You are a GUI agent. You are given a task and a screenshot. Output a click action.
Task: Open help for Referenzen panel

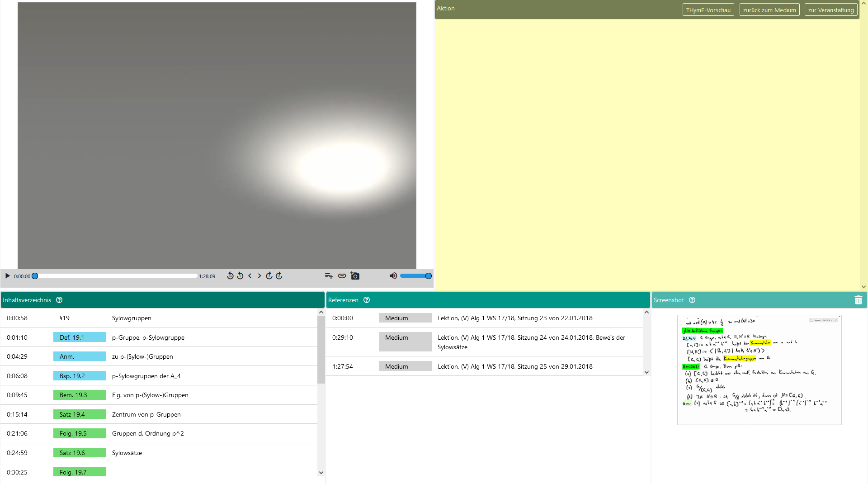pos(367,300)
